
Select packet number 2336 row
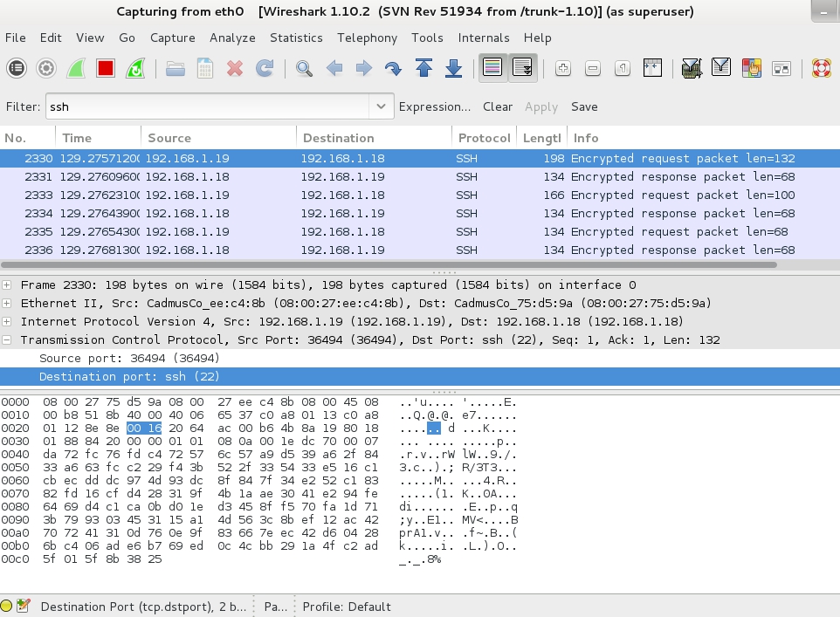coord(420,250)
